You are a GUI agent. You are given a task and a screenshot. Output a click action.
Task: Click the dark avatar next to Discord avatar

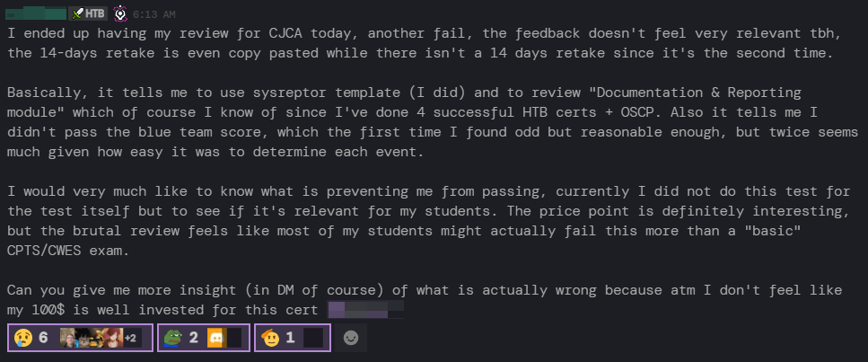coord(233,339)
